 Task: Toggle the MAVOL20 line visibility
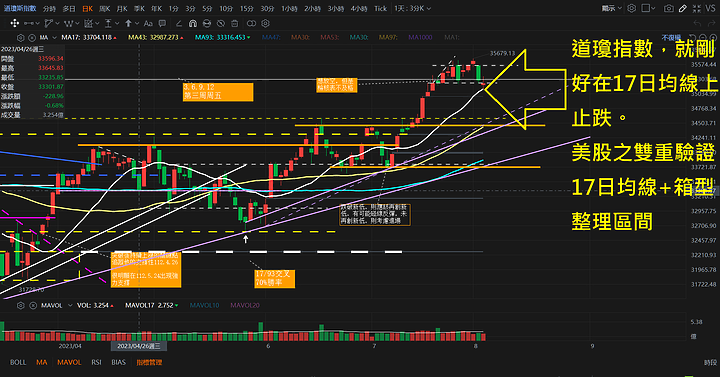245,305
